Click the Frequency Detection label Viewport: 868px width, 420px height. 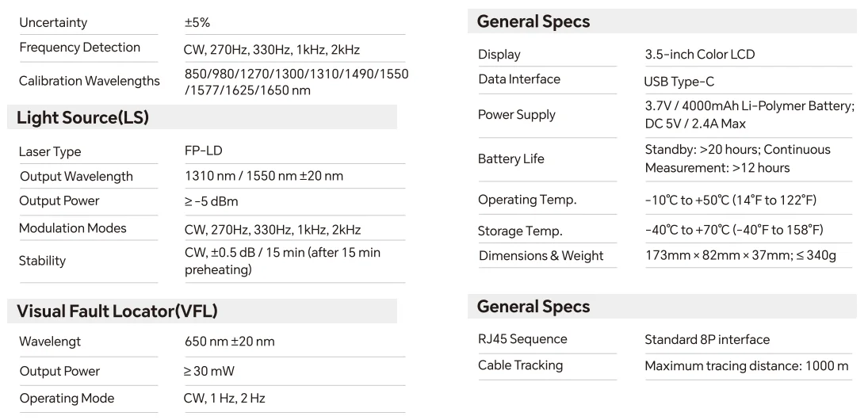pyautogui.click(x=80, y=48)
